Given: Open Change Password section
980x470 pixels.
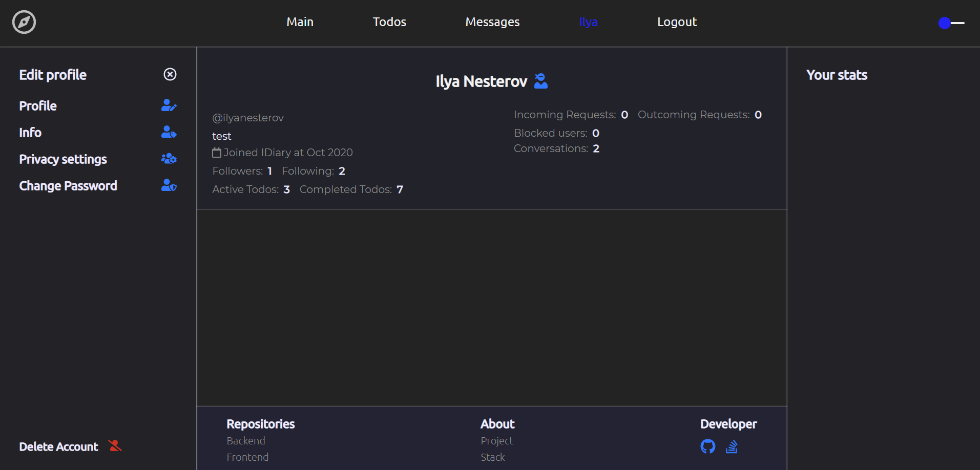Looking at the screenshot, I should 68,186.
